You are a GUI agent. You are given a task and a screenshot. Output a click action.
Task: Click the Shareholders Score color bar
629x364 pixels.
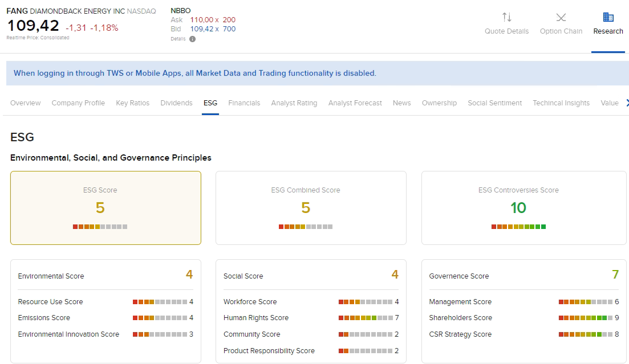586,318
